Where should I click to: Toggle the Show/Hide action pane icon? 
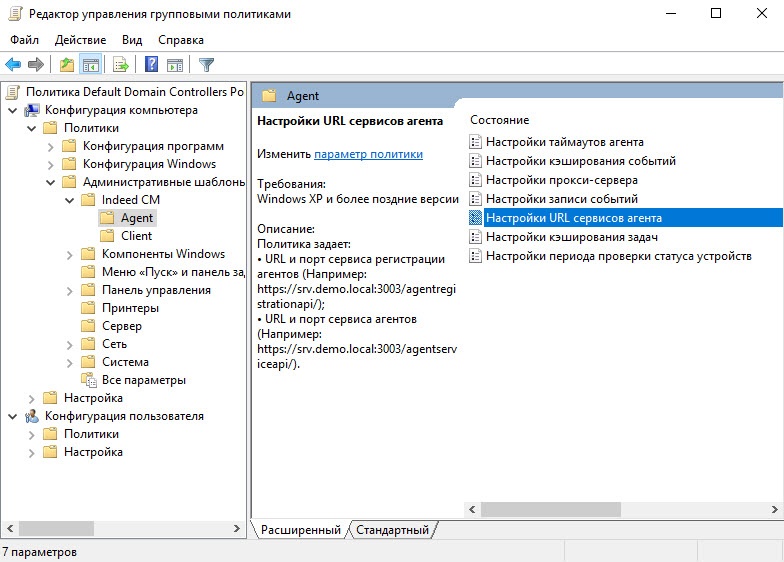coord(175,65)
